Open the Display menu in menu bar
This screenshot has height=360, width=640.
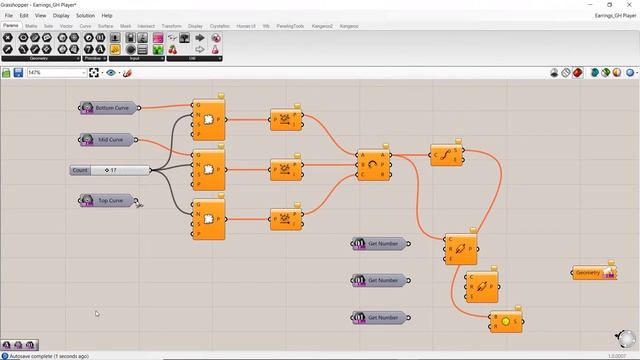(61, 16)
